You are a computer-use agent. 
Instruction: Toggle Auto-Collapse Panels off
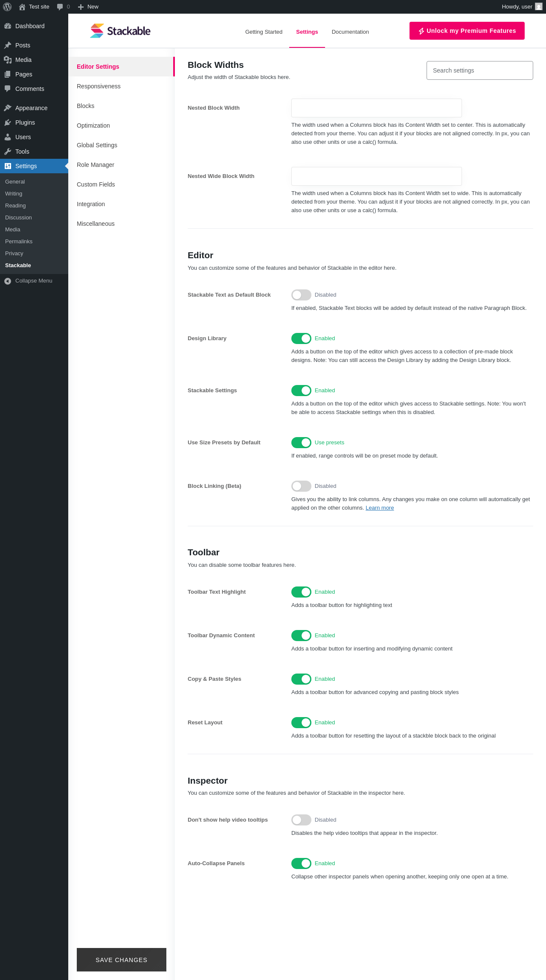click(x=301, y=863)
